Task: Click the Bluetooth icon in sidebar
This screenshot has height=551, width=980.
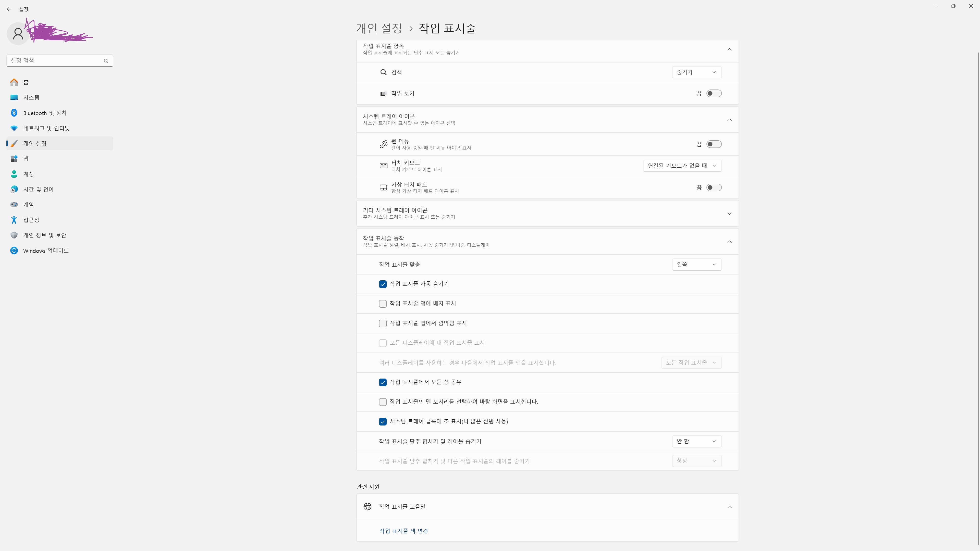Action: click(14, 113)
